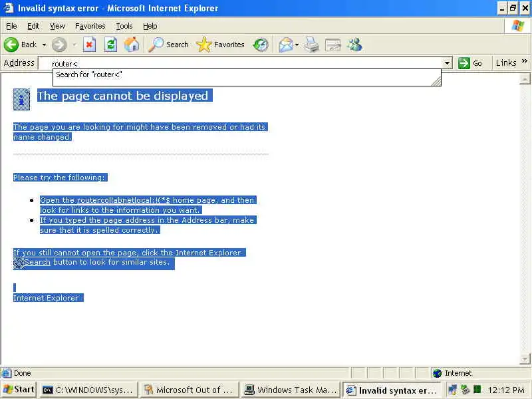The image size is (532, 399).
Task: Switch to the C:\WINDOWS\sys... command prompt taskbar button
Action: 89,390
